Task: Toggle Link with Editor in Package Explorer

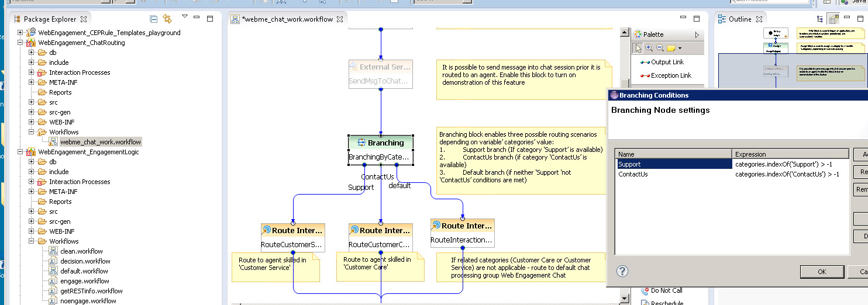Action: pyautogui.click(x=167, y=19)
